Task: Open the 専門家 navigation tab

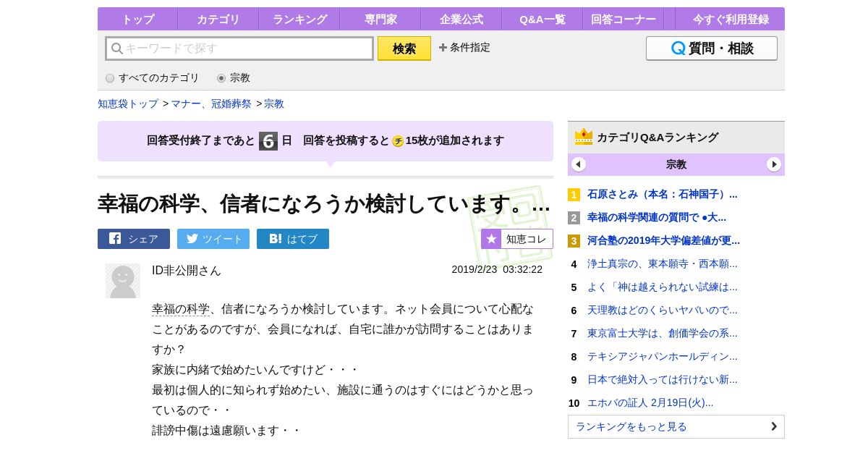Action: 380,19
